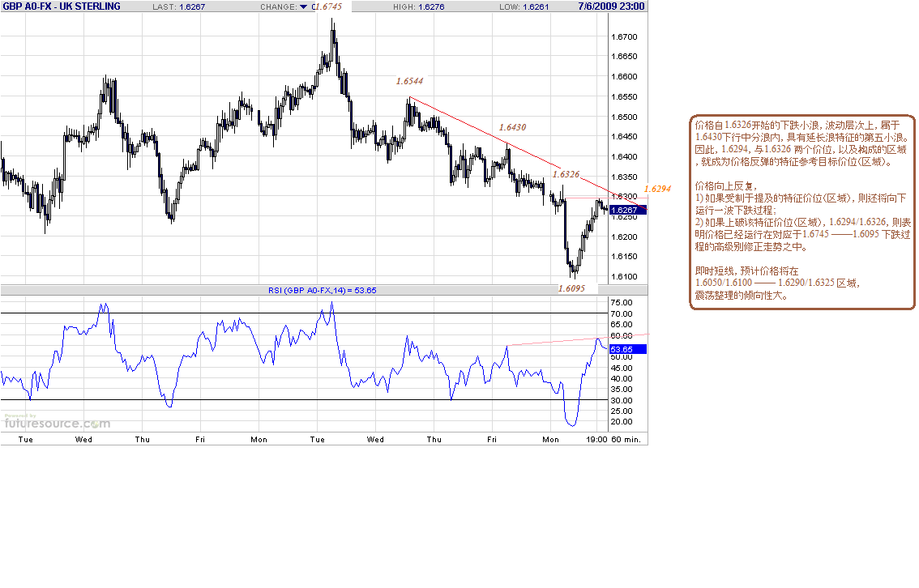This screenshot has width=919, height=588.
Task: Click the 1.6450 price axis label
Action: tap(624, 136)
